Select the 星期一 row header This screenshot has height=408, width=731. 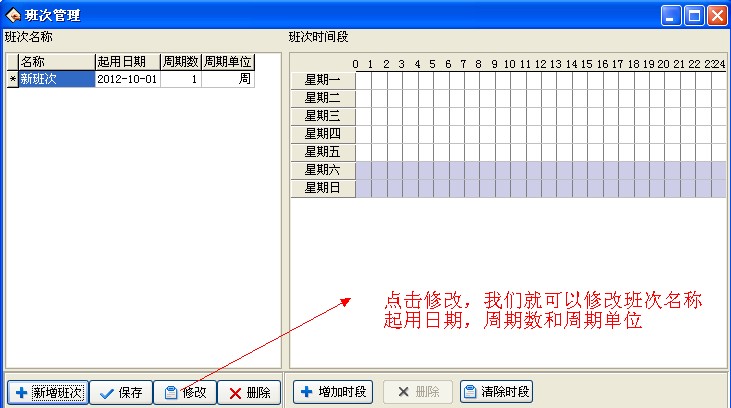tap(323, 80)
